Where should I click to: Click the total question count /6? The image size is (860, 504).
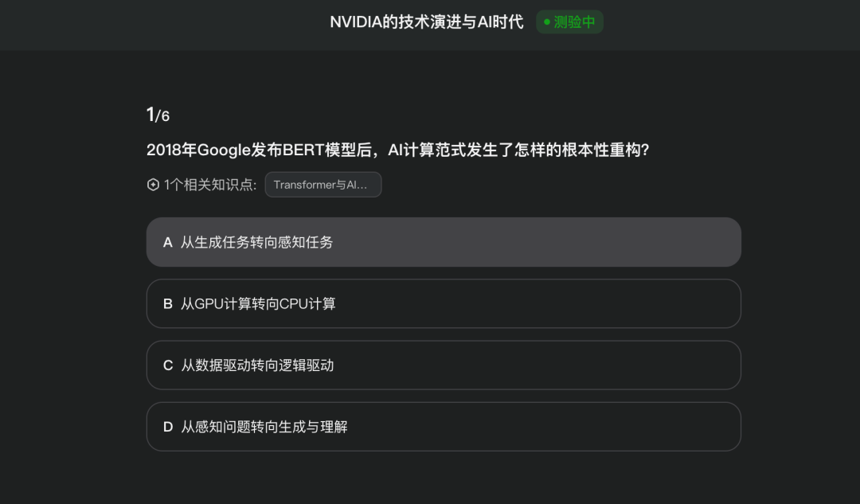(162, 117)
